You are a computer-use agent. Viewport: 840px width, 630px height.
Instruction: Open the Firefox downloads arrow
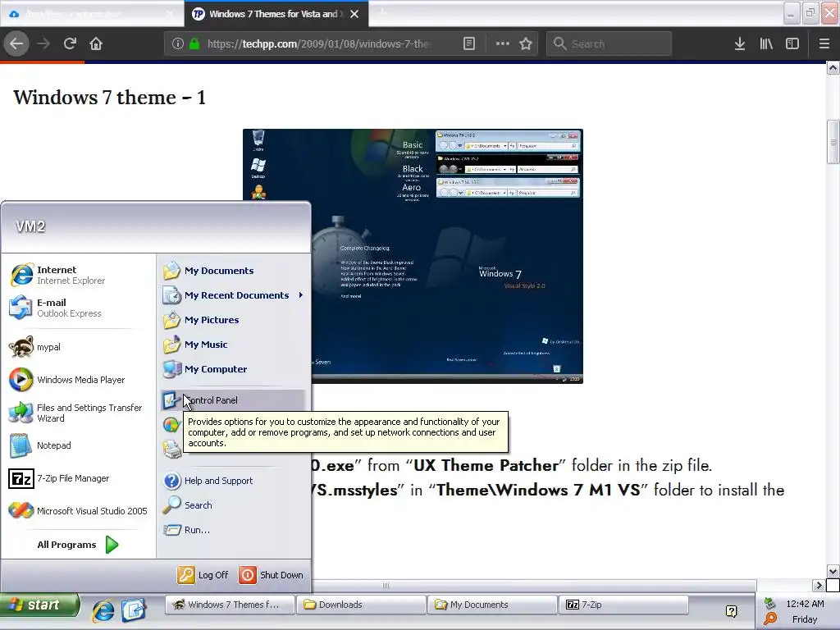[x=739, y=43]
